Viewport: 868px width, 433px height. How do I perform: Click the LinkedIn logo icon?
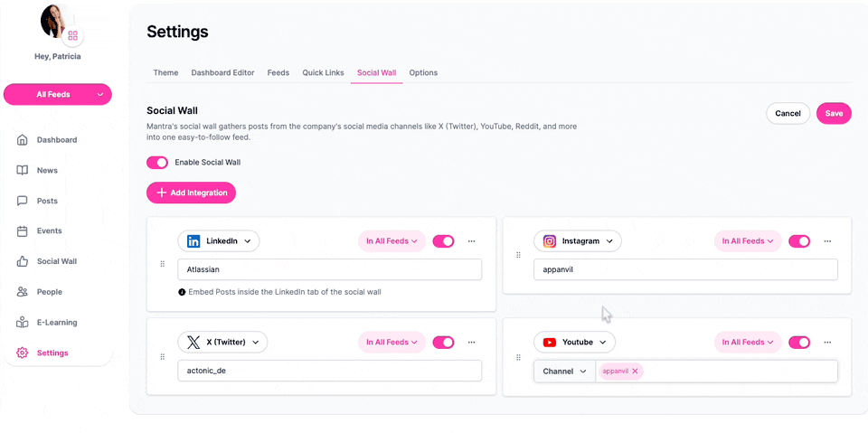193,240
